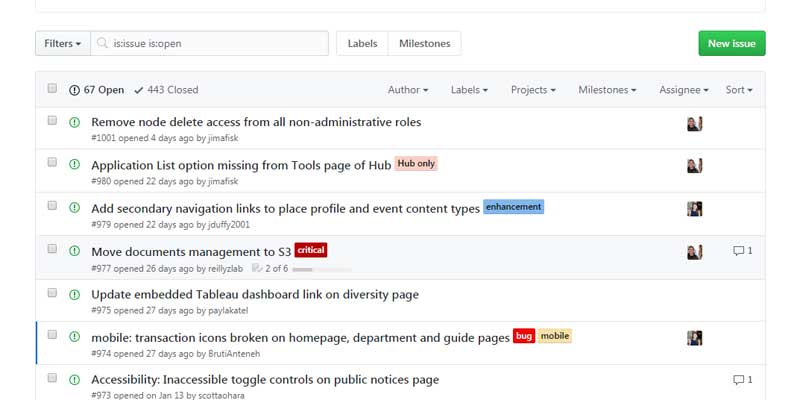The width and height of the screenshot is (800, 400).
Task: Open the Sort dropdown menu
Action: (739, 90)
